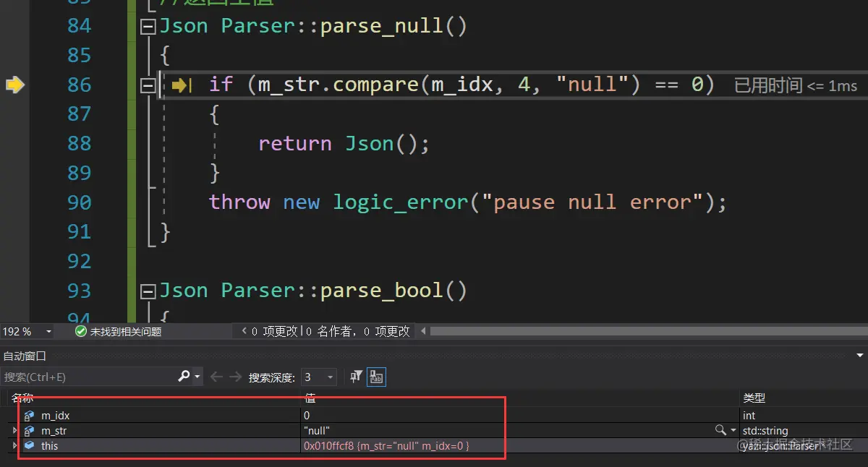
Task: Open the 192 % zoom level dropdown
Action: coord(48,332)
